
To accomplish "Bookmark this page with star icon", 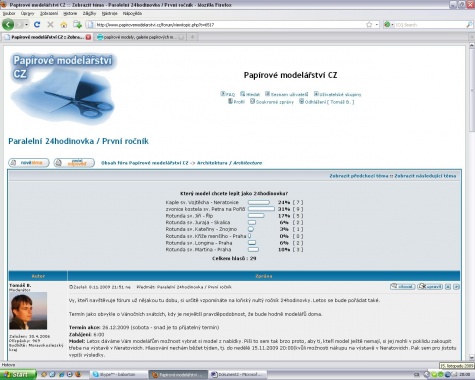I will click(369, 25).
